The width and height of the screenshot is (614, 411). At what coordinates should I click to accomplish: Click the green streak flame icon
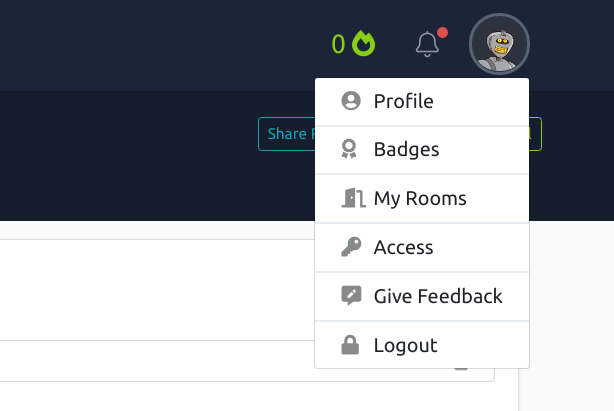click(363, 44)
